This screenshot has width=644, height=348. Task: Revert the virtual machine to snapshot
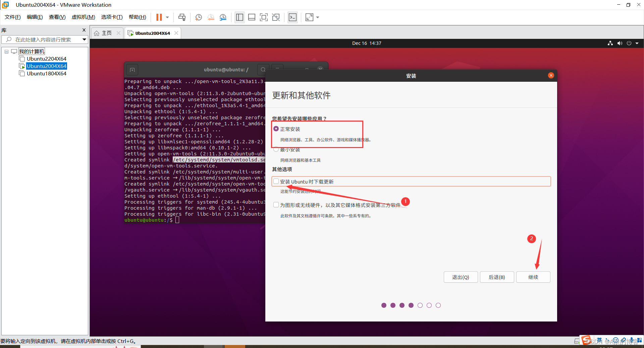point(211,17)
